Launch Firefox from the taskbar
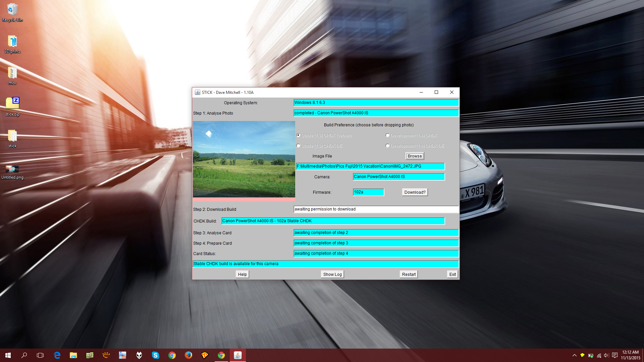 (188, 355)
